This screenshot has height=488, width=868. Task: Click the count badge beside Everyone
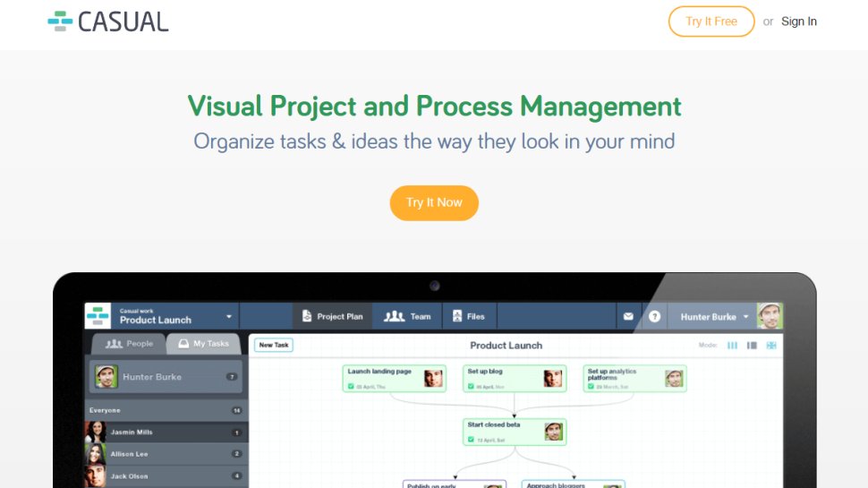click(x=236, y=410)
